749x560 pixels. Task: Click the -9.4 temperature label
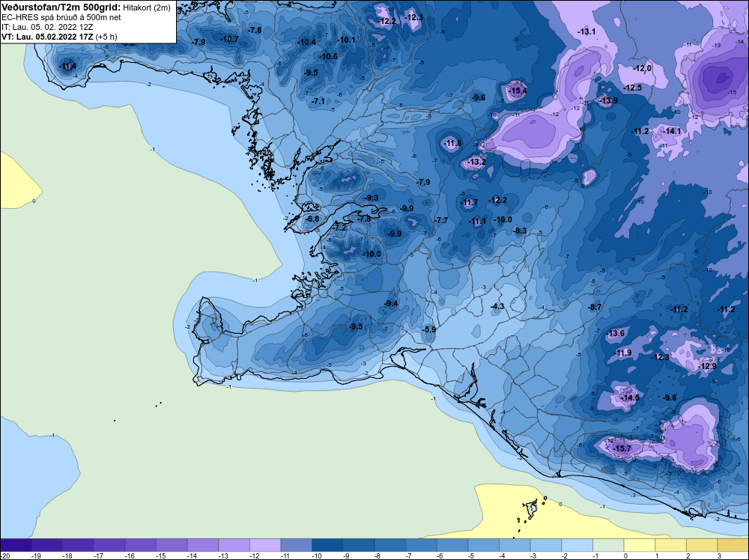[391, 303]
